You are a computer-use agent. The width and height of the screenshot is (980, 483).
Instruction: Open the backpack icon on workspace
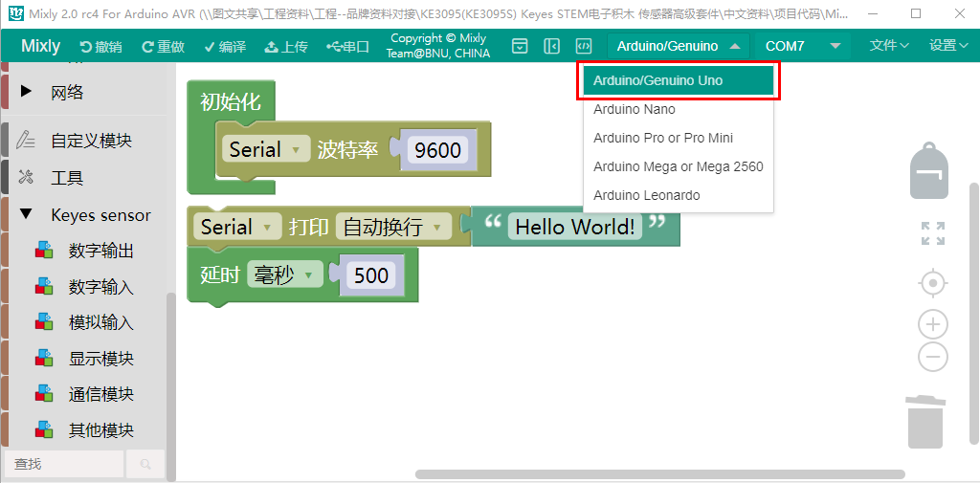coord(928,170)
